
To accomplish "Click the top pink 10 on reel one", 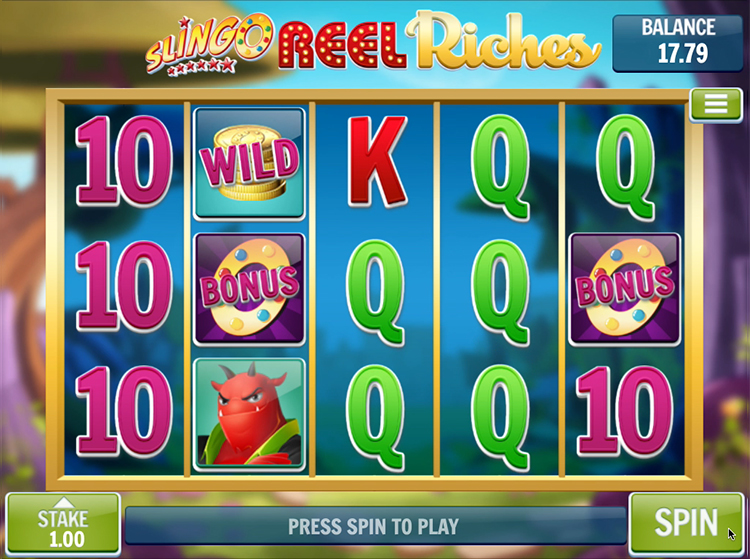I will 124,162.
